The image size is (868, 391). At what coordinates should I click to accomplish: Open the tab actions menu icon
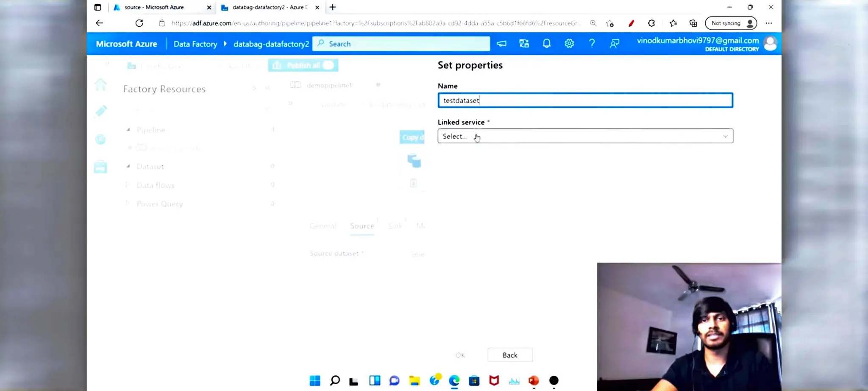[98, 7]
